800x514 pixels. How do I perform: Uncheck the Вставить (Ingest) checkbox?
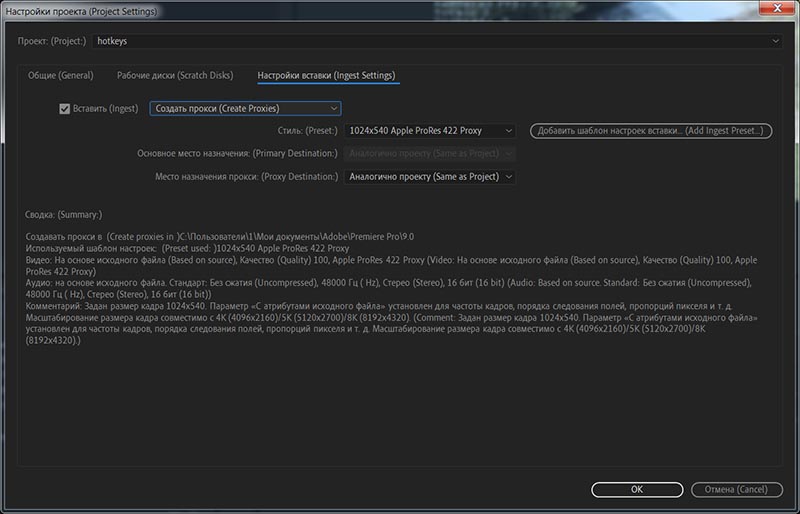point(65,108)
